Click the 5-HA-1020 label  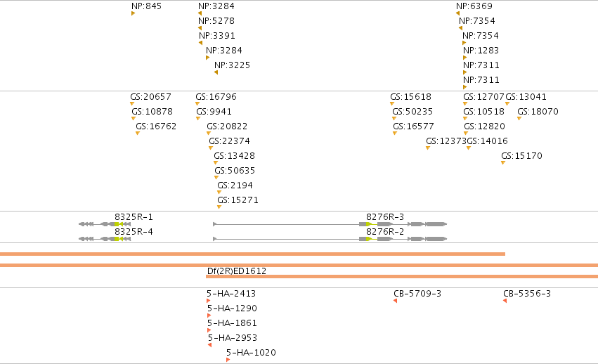click(251, 353)
